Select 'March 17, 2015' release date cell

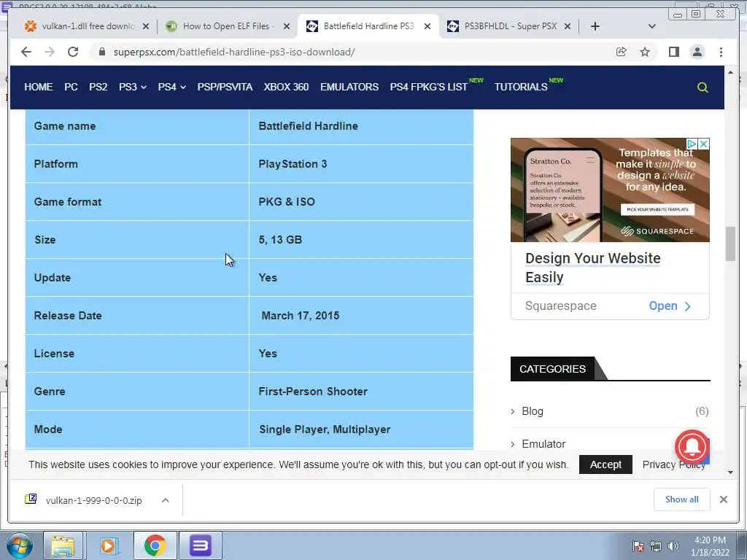pos(300,316)
